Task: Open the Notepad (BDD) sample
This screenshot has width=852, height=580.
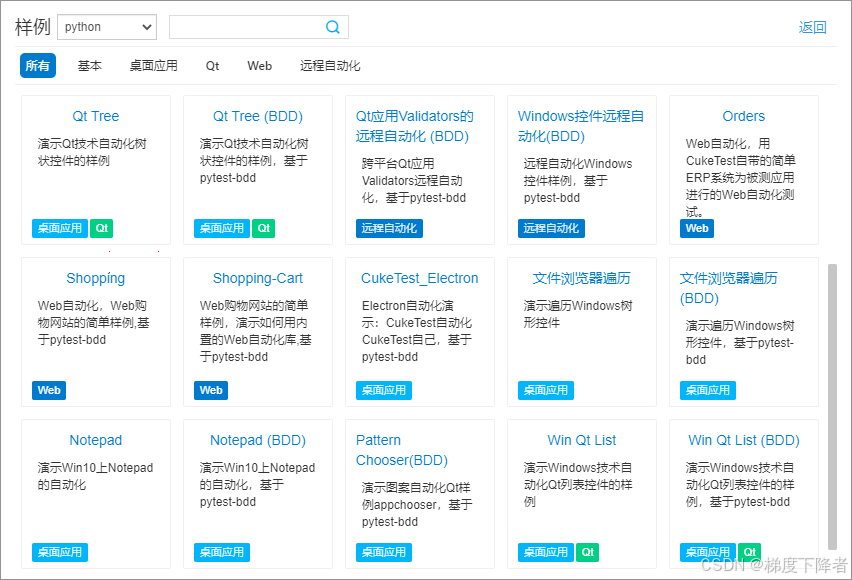Action: [258, 440]
